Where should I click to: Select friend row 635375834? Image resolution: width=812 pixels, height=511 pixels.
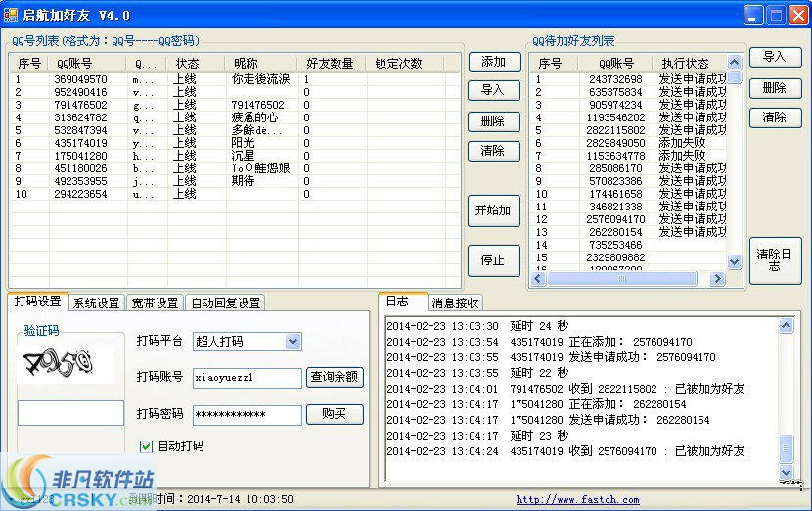click(628, 92)
